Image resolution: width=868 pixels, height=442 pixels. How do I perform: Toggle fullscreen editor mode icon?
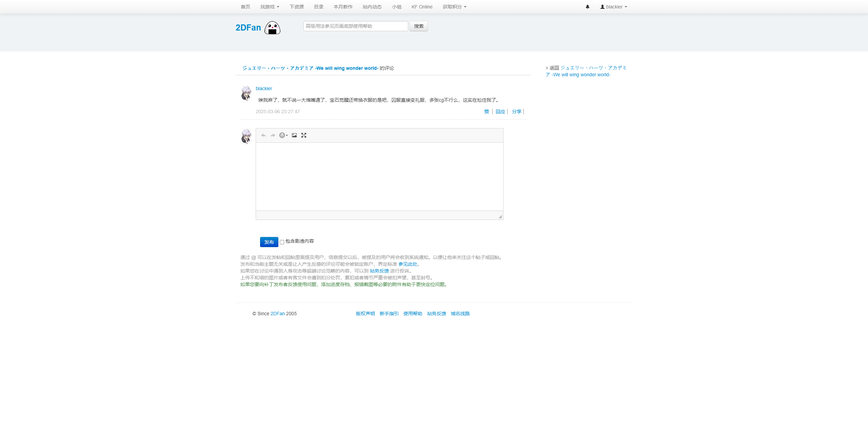304,135
